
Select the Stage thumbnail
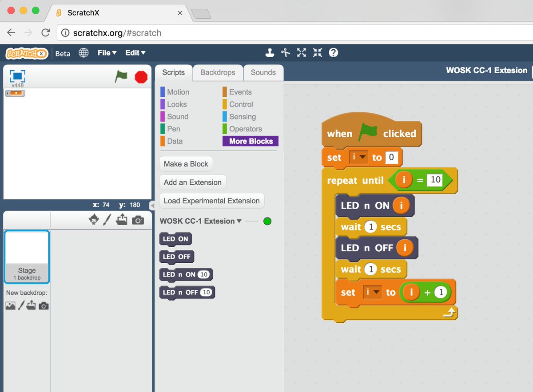point(27,257)
